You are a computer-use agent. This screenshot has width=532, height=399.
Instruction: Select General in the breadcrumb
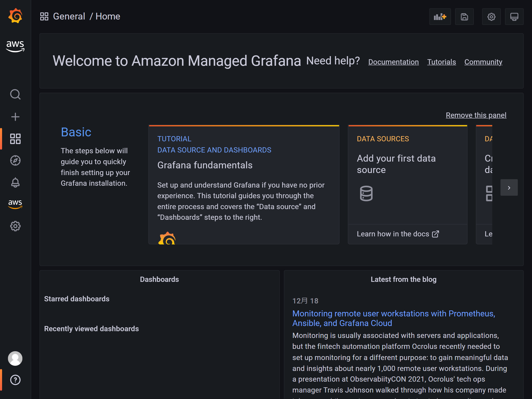[69, 16]
